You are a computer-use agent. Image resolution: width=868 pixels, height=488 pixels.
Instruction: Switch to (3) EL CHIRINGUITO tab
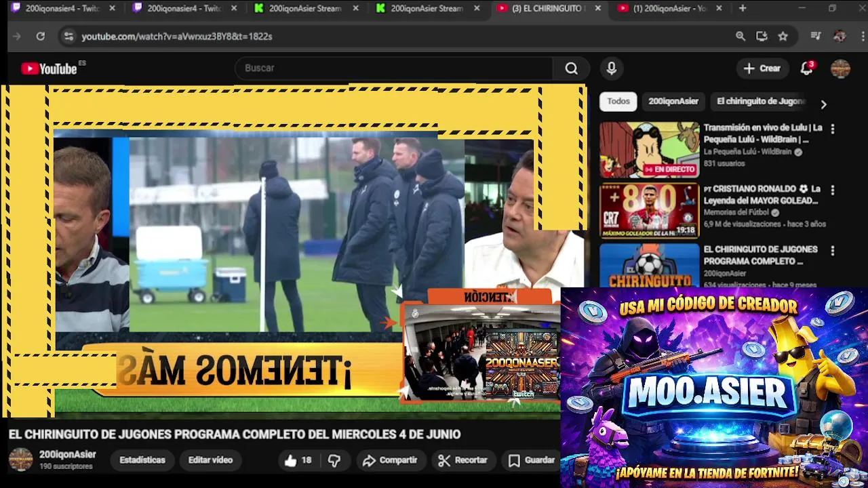pos(547,8)
